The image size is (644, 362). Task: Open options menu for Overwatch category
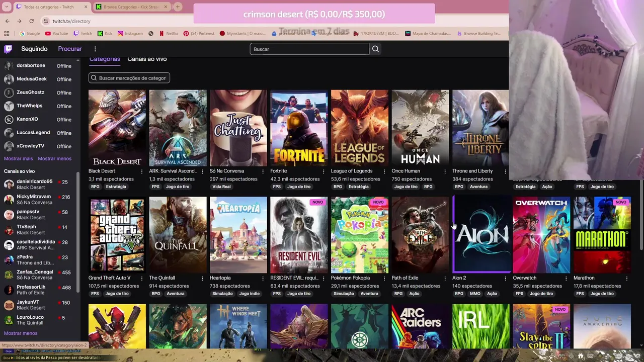coord(566,278)
